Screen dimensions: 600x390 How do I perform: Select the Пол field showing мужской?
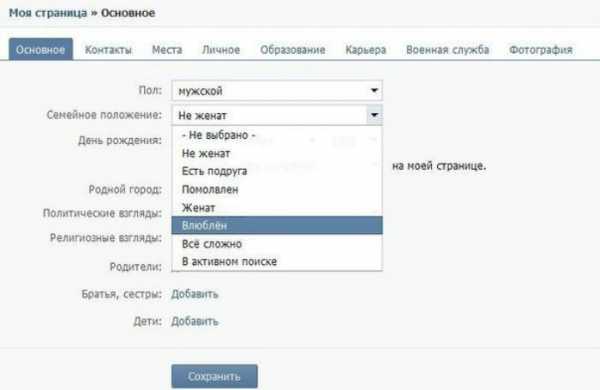[277, 91]
